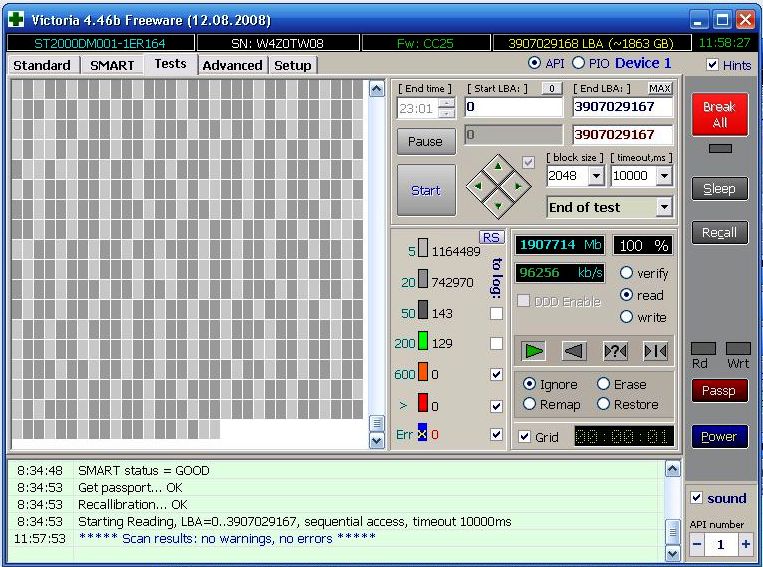Click the right arrow in navigation diamond
Viewport: 763px width, 567px height.
517,186
